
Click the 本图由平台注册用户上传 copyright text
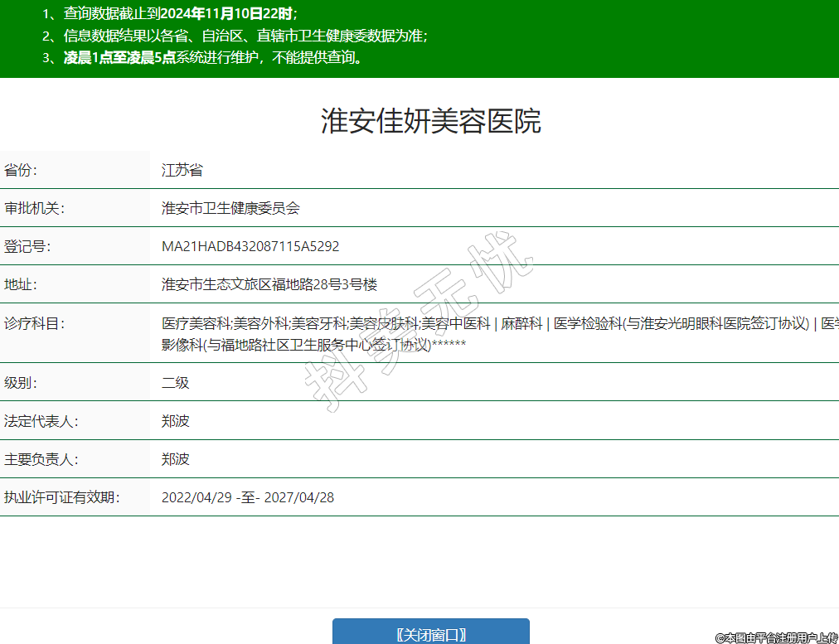(776, 637)
